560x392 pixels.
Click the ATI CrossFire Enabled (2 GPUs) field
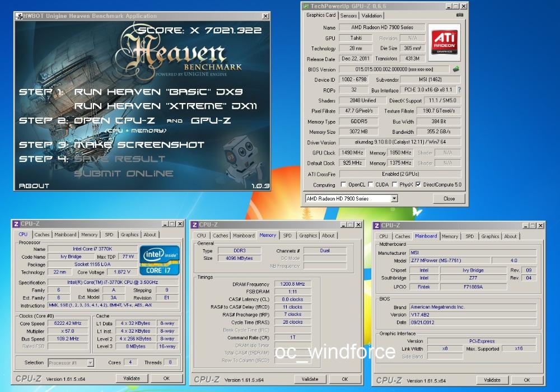point(400,174)
